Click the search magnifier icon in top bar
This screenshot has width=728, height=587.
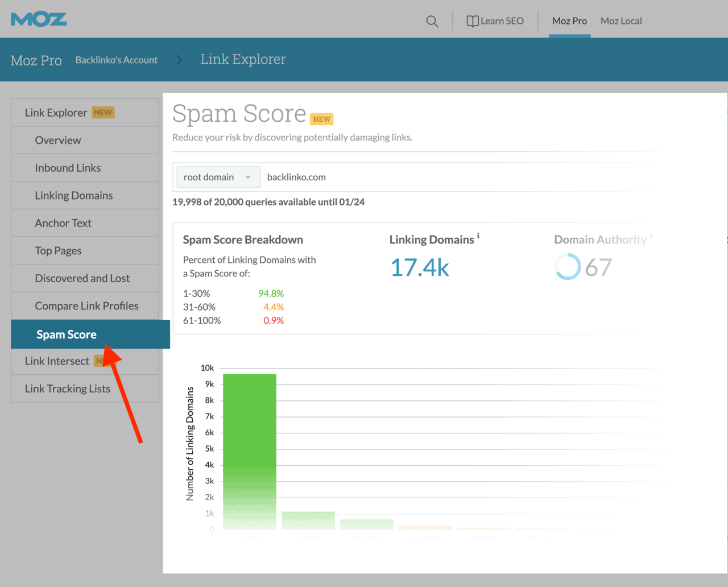[x=432, y=21]
